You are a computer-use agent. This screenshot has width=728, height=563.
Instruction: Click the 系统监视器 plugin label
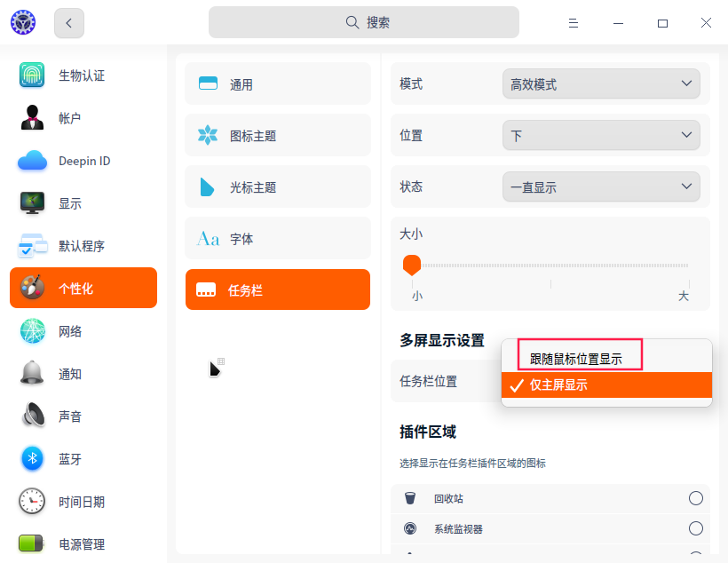458,529
